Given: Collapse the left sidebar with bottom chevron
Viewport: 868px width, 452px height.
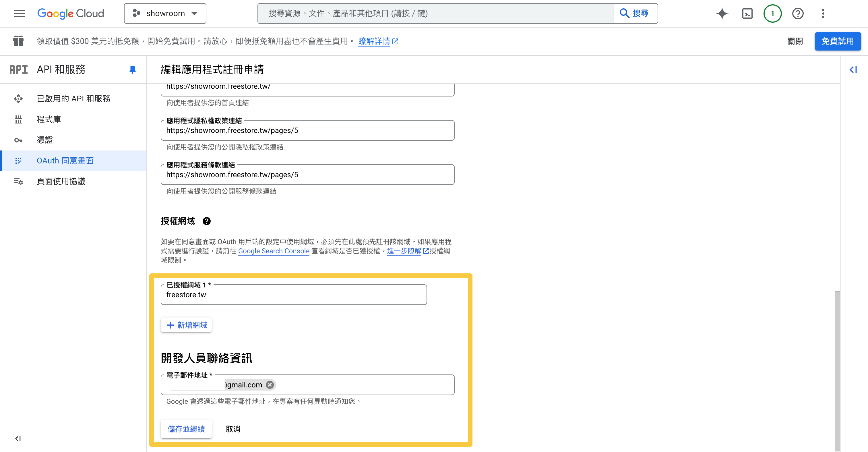Looking at the screenshot, I should point(18,439).
